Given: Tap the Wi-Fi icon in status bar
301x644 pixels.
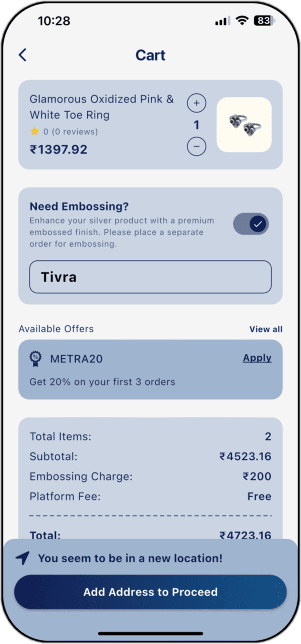Looking at the screenshot, I should coord(243,21).
